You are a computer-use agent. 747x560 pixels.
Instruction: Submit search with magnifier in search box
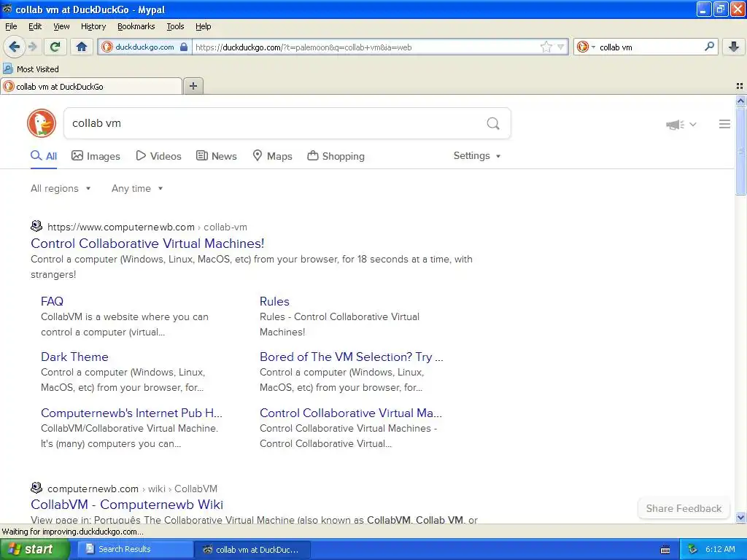click(x=493, y=124)
